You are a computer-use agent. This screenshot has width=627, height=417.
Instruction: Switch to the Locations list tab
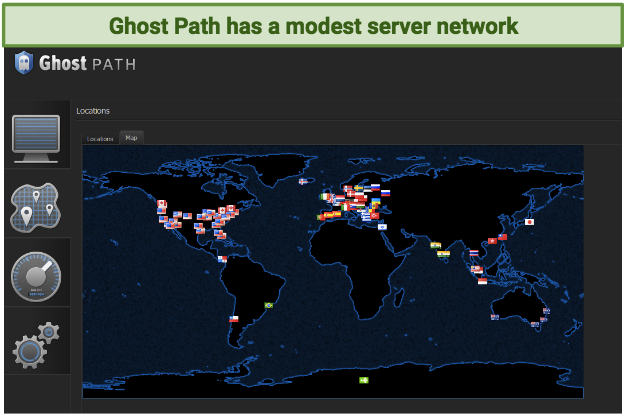(x=100, y=139)
